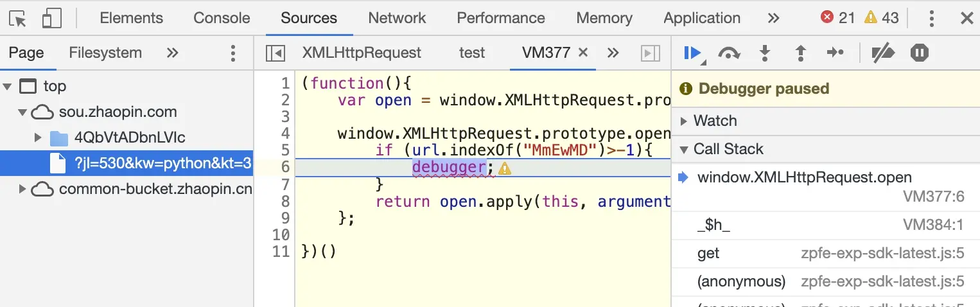The image size is (980, 307).
Task: Hide the debugger sidebar pane icon
Action: 651,53
